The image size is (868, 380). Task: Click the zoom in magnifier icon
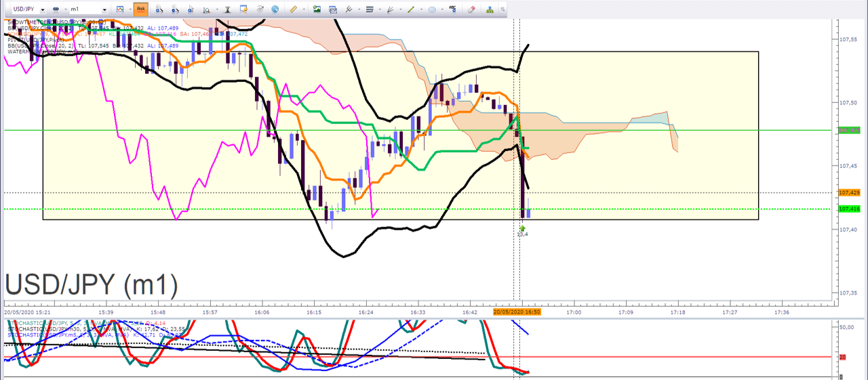point(159,10)
